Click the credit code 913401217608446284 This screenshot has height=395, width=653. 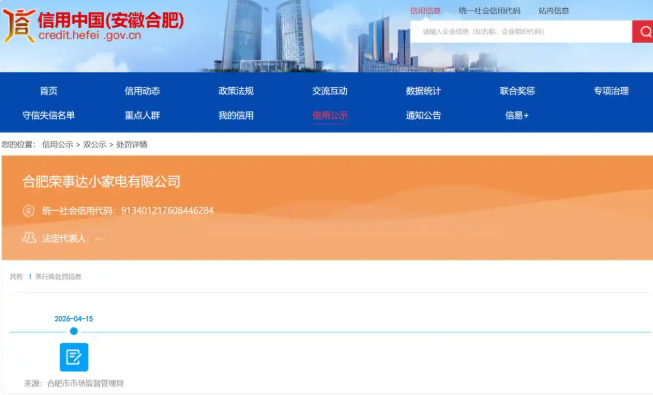[167, 211]
